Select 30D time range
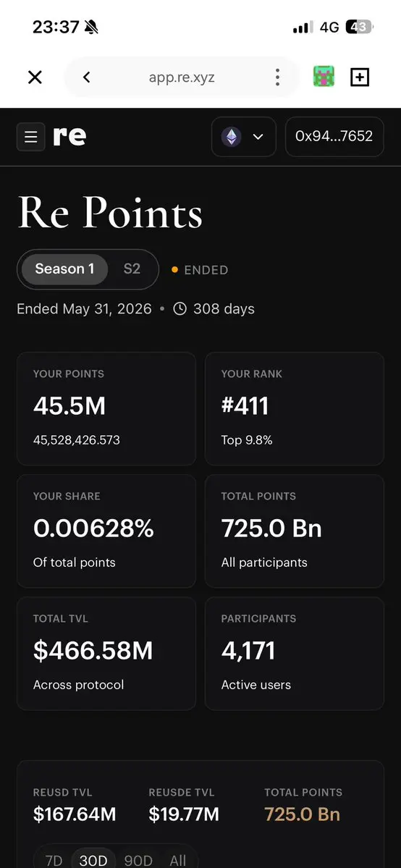Image resolution: width=401 pixels, height=868 pixels. coord(93,860)
